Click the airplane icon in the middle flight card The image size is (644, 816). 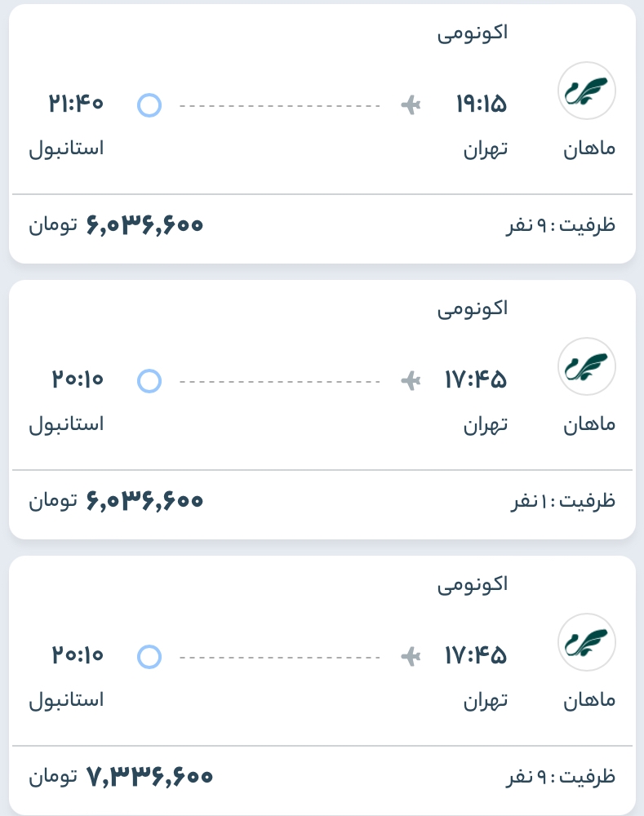pyautogui.click(x=411, y=380)
